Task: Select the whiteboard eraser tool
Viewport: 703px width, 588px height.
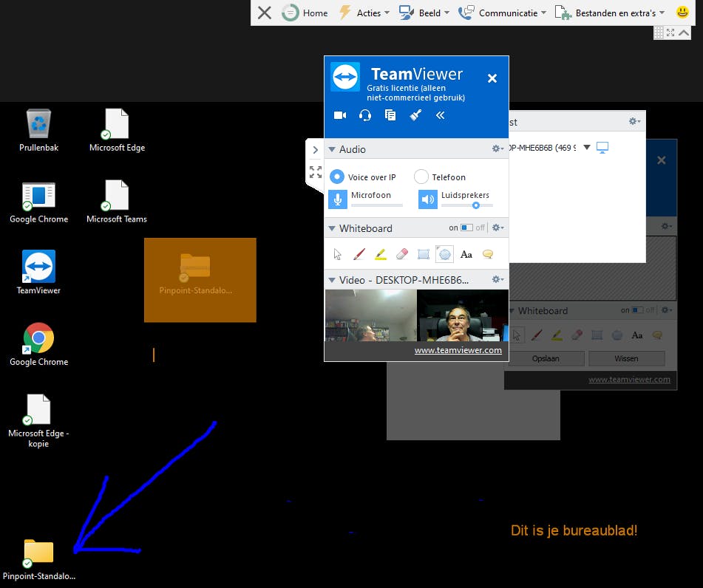Action: pyautogui.click(x=402, y=255)
